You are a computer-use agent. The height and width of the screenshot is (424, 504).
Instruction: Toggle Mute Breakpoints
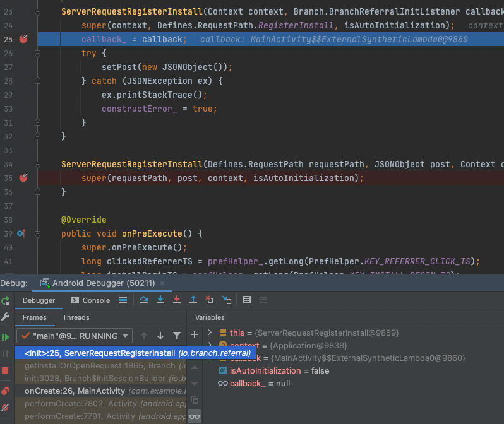6,408
